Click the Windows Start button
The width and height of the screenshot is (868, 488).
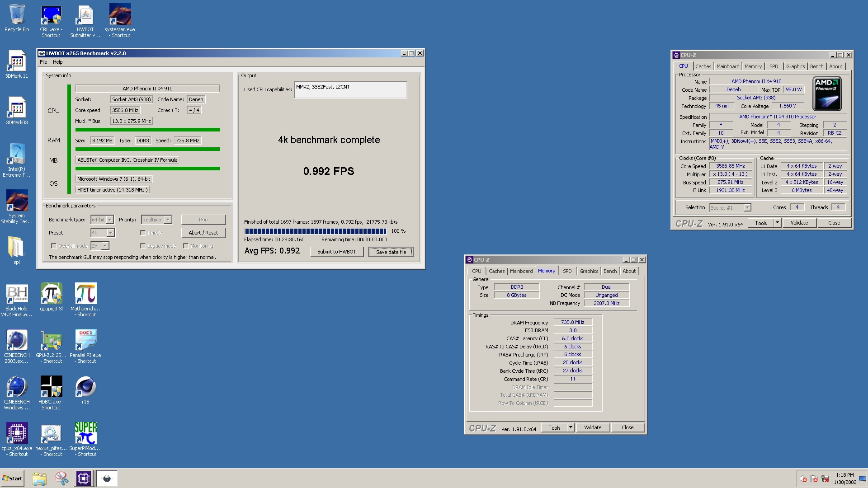12,479
